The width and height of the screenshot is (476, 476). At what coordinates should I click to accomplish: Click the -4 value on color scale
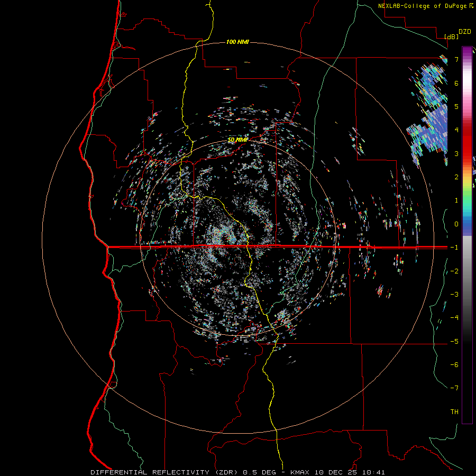[x=454, y=318]
